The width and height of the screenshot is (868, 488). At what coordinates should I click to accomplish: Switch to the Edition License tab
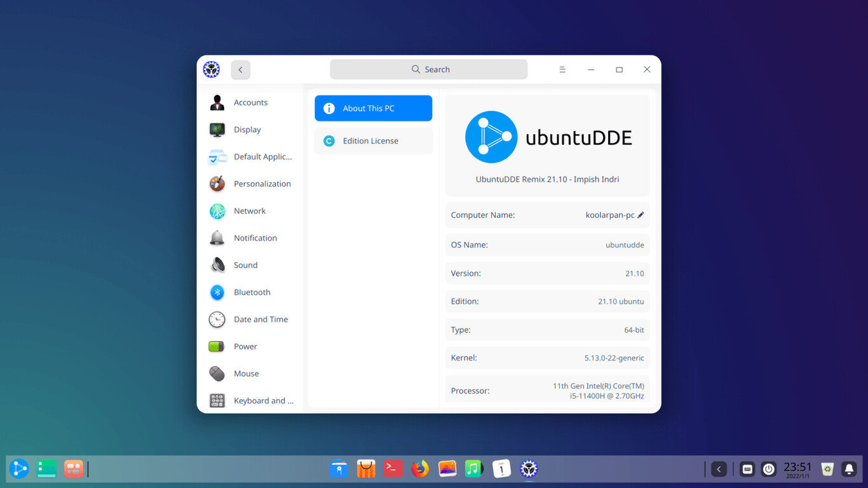tap(373, 140)
